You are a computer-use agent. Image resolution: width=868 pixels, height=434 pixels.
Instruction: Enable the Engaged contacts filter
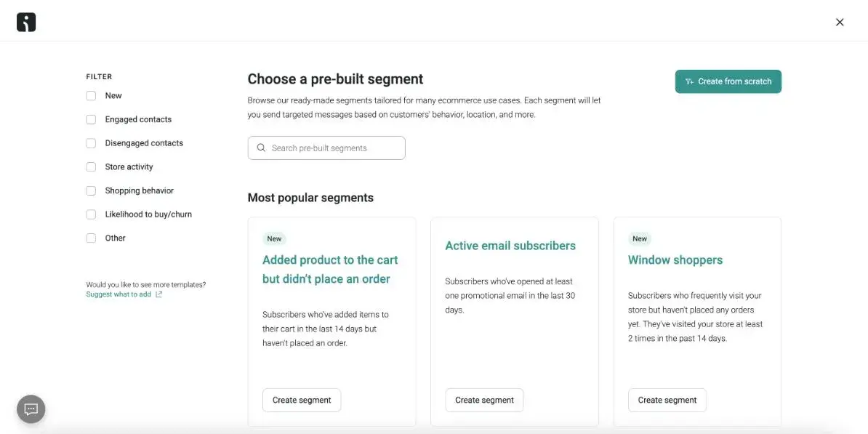click(x=91, y=119)
